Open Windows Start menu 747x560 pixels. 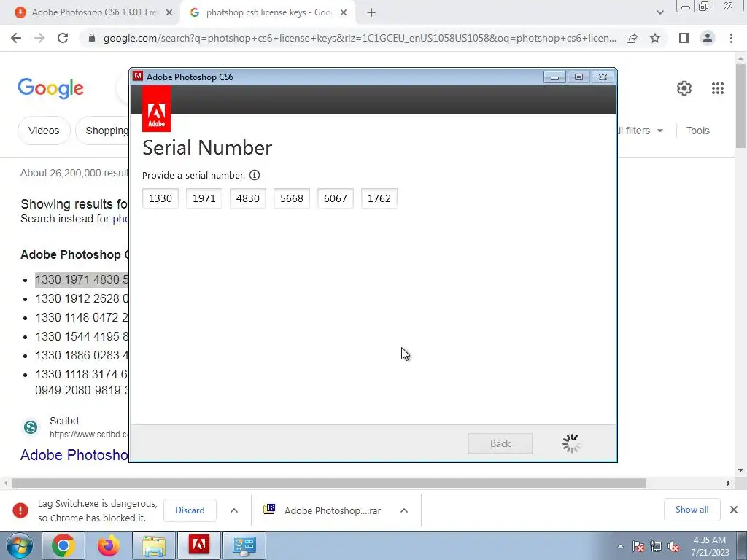pos(20,545)
